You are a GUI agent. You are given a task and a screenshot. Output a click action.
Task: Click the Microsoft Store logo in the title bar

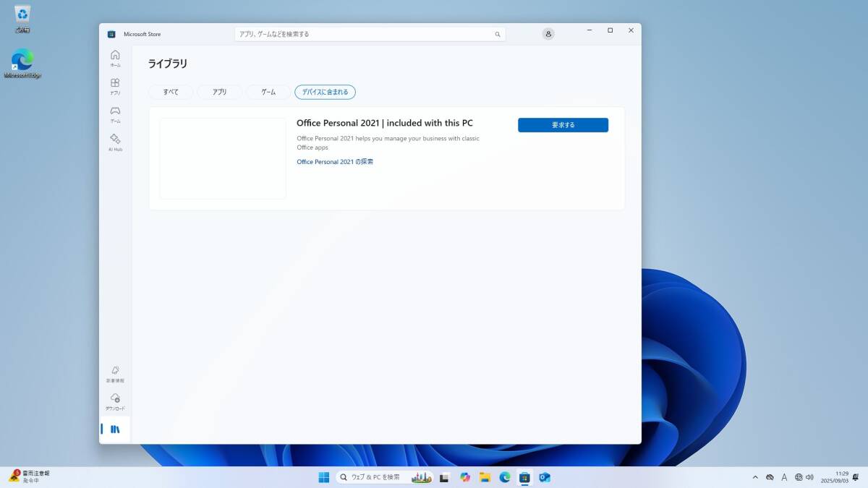(x=111, y=34)
